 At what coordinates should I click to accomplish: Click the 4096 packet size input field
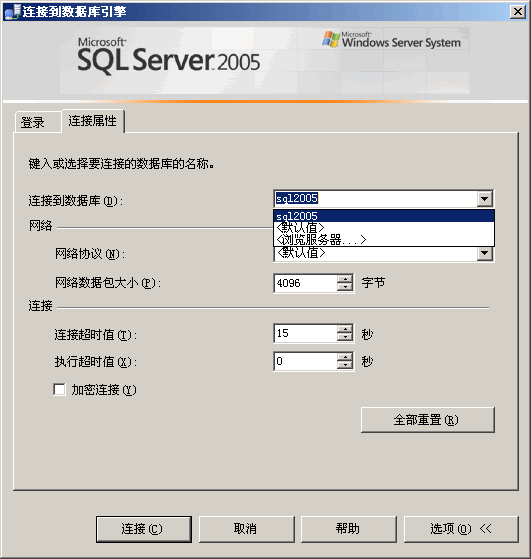(x=306, y=283)
